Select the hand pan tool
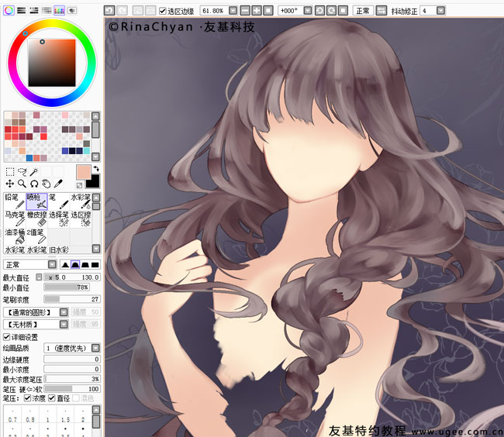 click(47, 184)
